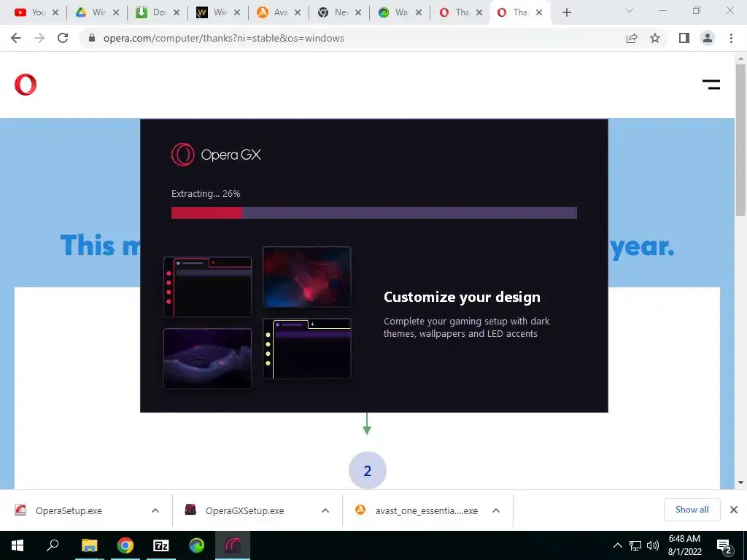Open avast_one_essentia....exe download

426,510
